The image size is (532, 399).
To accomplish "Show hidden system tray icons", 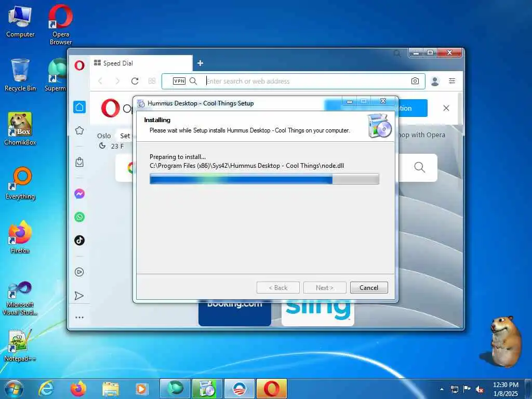I will (x=442, y=389).
